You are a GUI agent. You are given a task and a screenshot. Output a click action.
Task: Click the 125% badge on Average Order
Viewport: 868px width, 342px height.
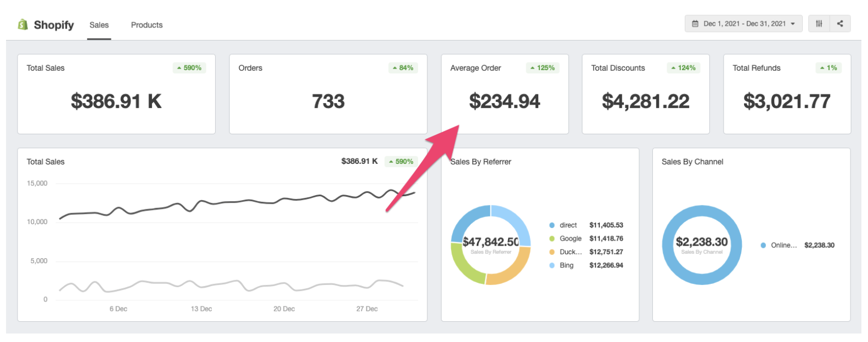tap(543, 68)
